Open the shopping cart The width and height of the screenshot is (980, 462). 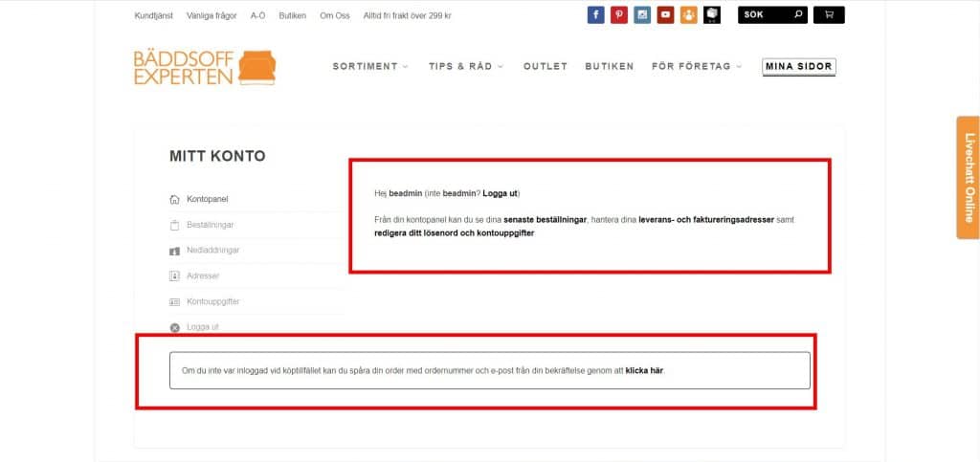(829, 15)
